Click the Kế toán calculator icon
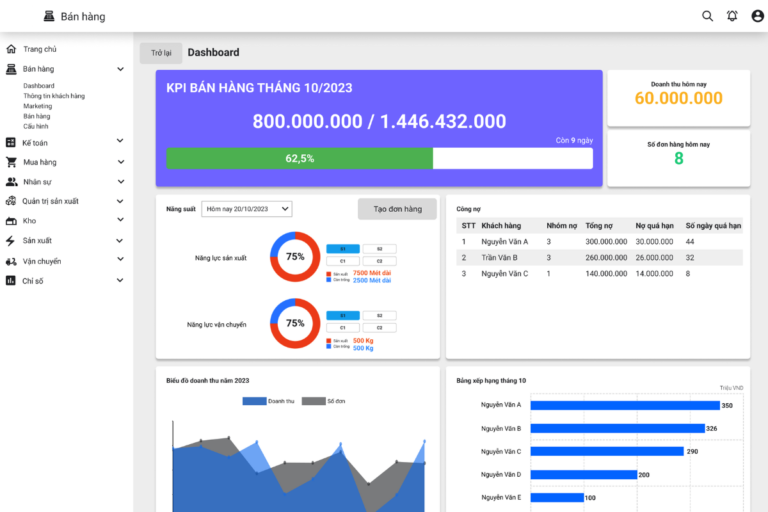Screen dimensions: 768x512 tap(11, 143)
